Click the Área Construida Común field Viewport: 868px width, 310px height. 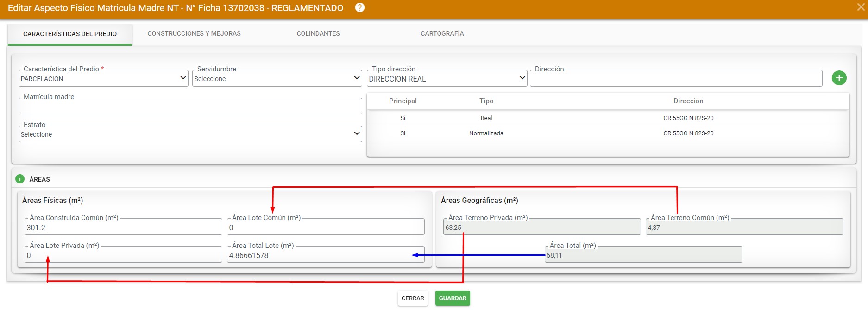pyautogui.click(x=123, y=227)
